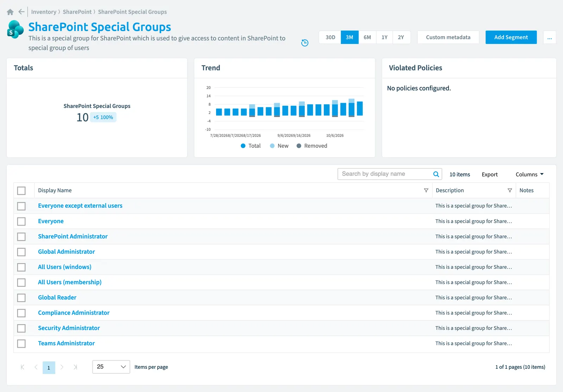The width and height of the screenshot is (563, 392).
Task: Click the SharePoint logo icon
Action: (x=15, y=30)
